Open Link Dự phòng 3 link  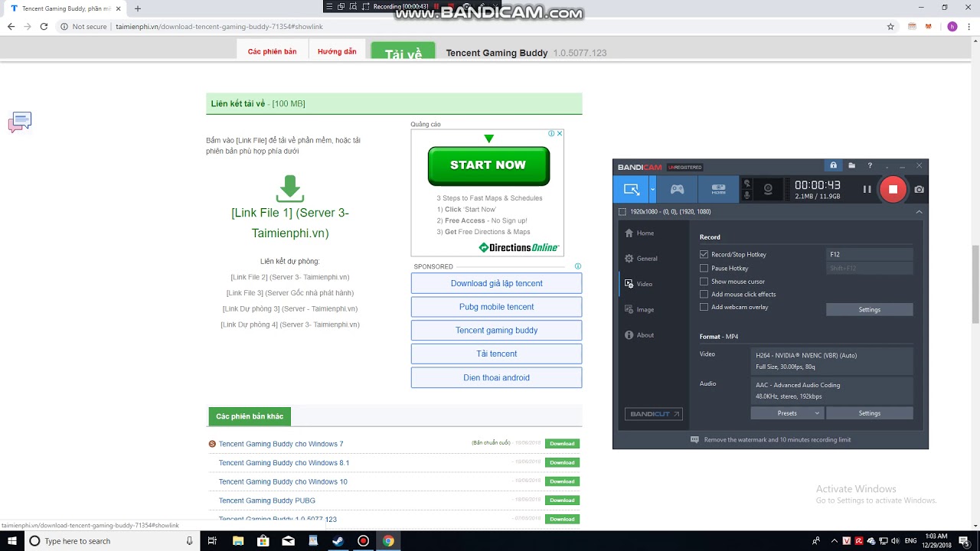(x=290, y=309)
